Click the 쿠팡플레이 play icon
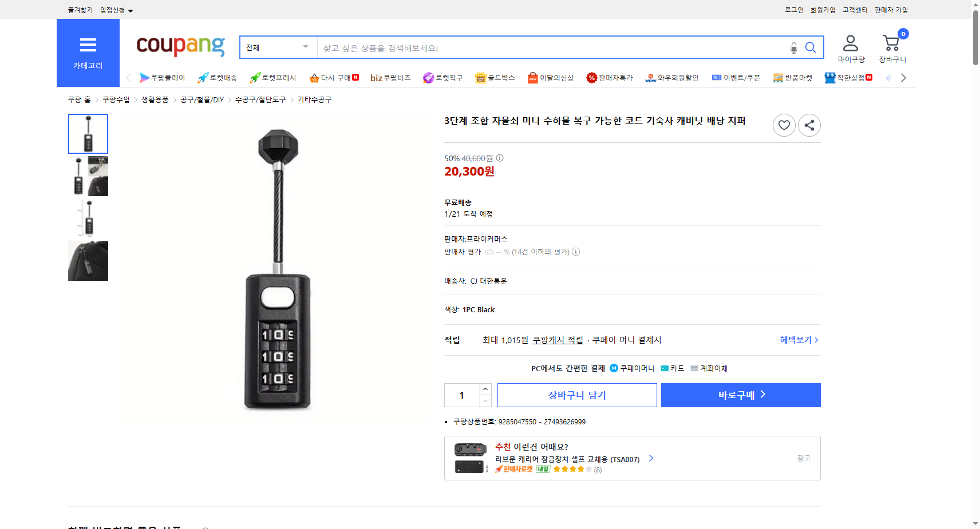Viewport: 980px width, 529px height. 145,77
